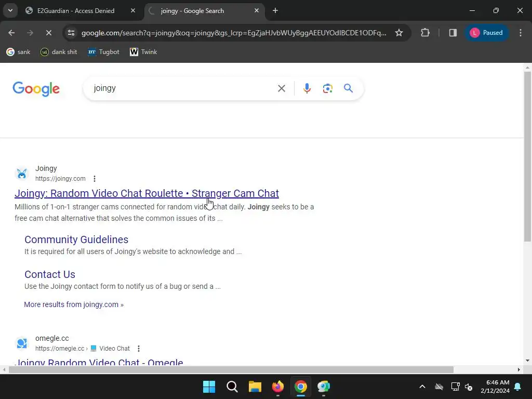Stop loading the page
Viewport: 532px width, 399px height.
pos(48,33)
